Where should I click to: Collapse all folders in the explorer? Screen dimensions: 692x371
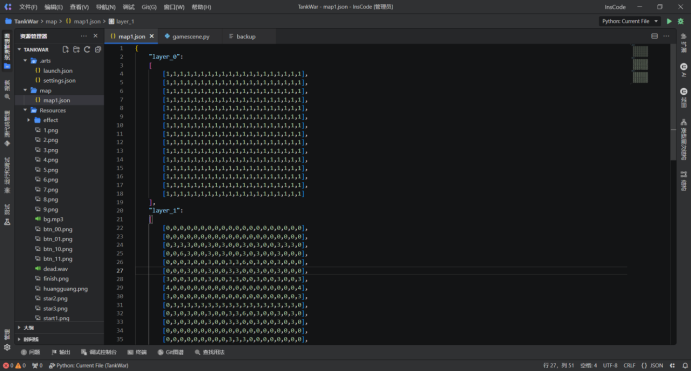98,49
